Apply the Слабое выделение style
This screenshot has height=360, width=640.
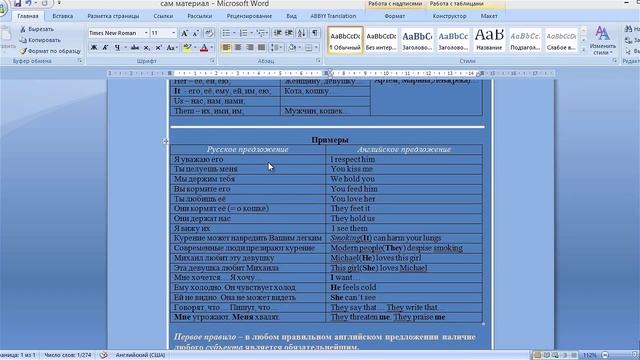[561, 40]
